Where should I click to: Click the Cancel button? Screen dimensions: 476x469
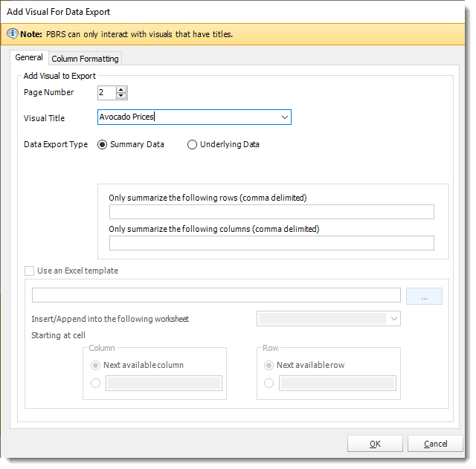tap(435, 444)
